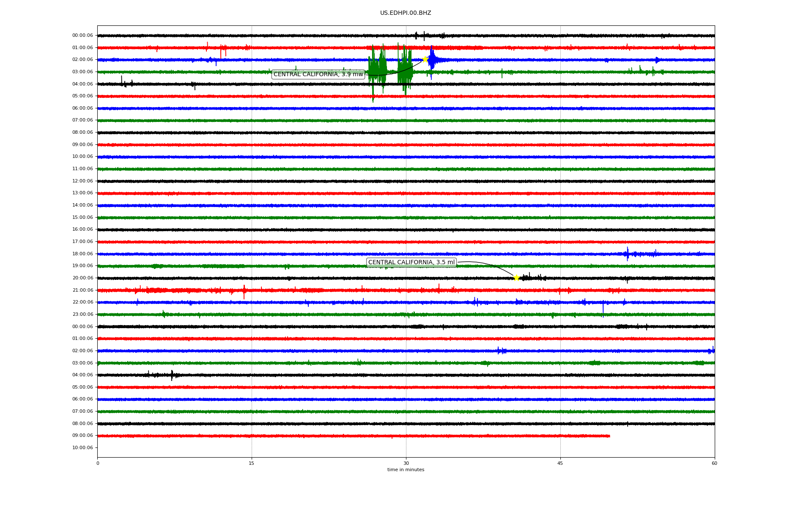Click the blue burst after the 3.9 mw star
The height and width of the screenshot is (508, 812).
pyautogui.click(x=432, y=60)
